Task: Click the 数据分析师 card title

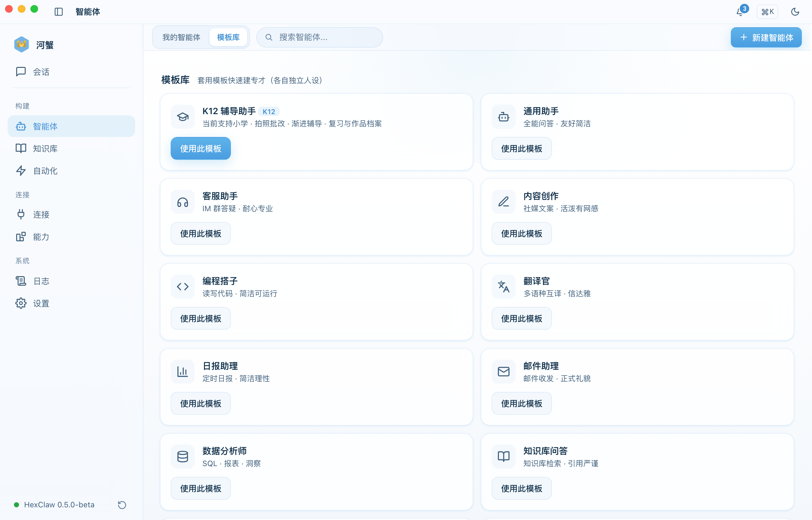Action: pos(225,451)
